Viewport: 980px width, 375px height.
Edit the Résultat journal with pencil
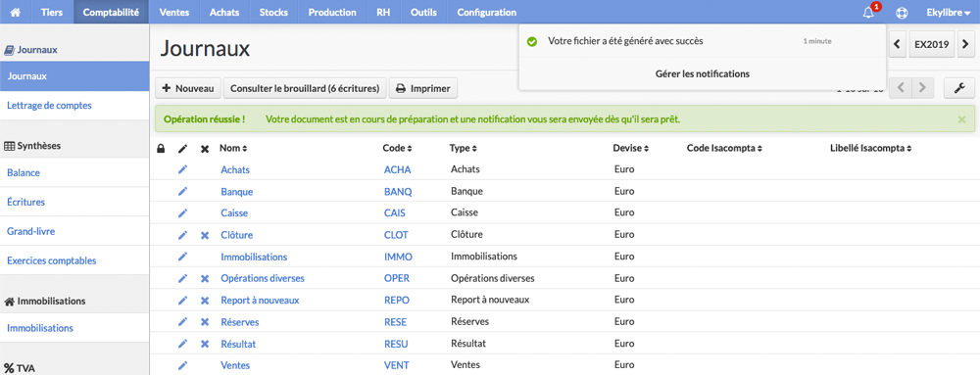pyautogui.click(x=182, y=344)
